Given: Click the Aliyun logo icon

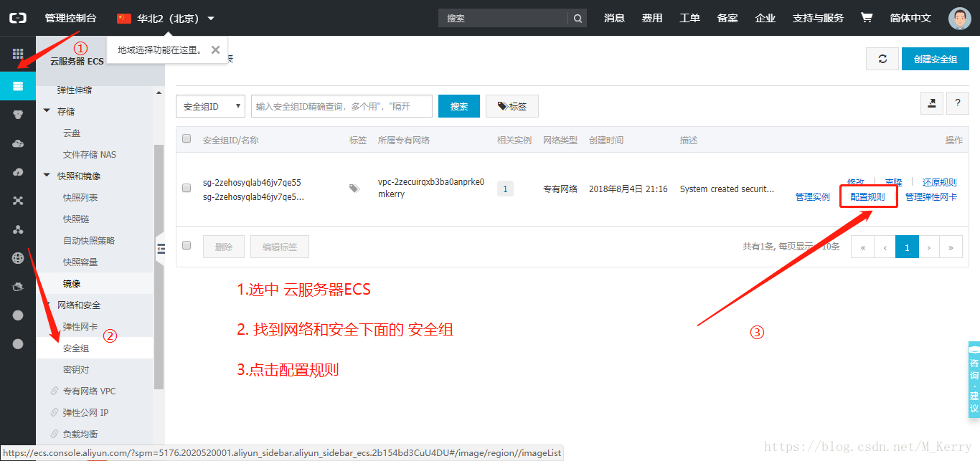Looking at the screenshot, I should coord(18,18).
